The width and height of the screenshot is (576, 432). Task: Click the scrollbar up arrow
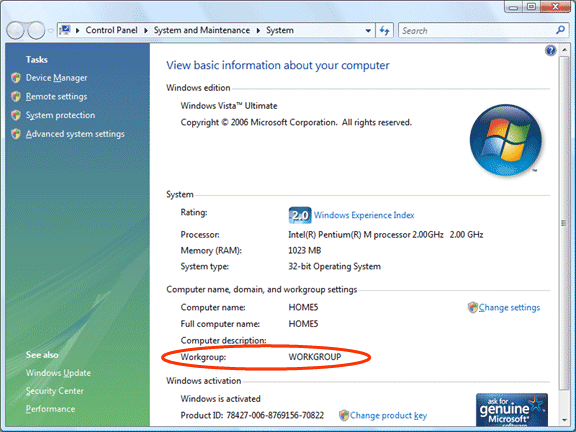(564, 50)
